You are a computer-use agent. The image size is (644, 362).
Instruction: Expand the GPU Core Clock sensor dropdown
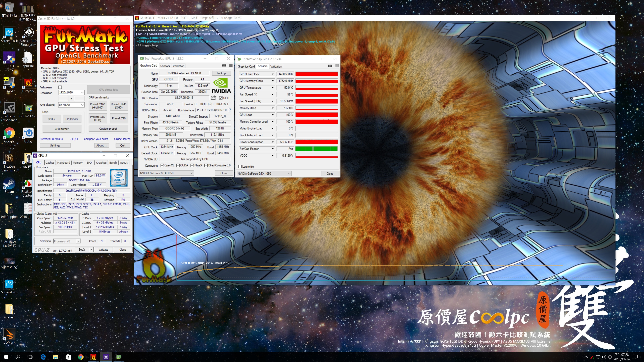coord(273,74)
